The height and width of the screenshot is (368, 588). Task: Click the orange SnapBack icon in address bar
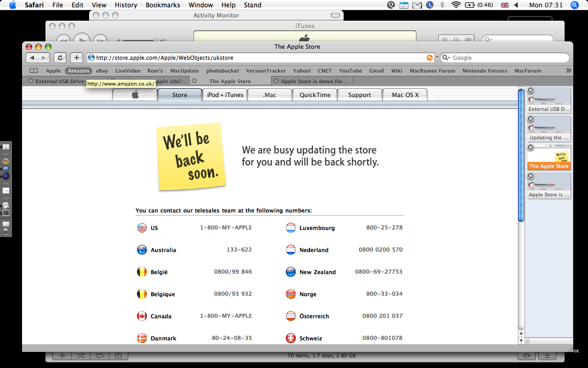click(x=430, y=57)
